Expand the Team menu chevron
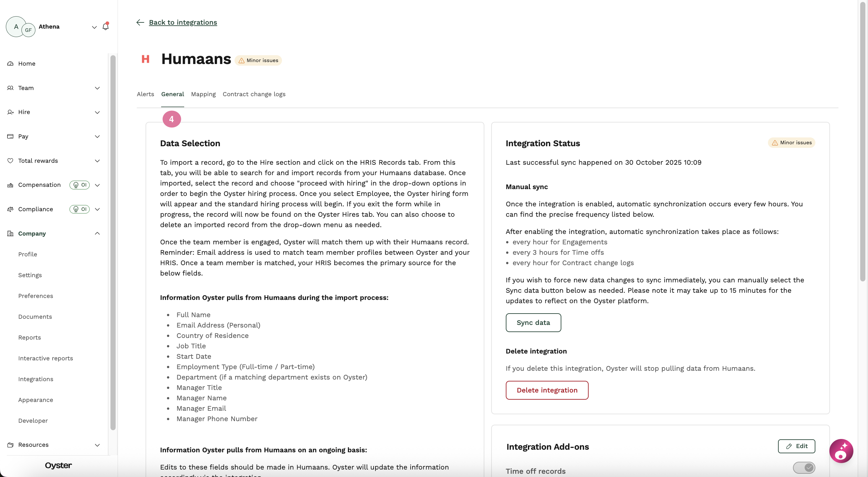 97,88
